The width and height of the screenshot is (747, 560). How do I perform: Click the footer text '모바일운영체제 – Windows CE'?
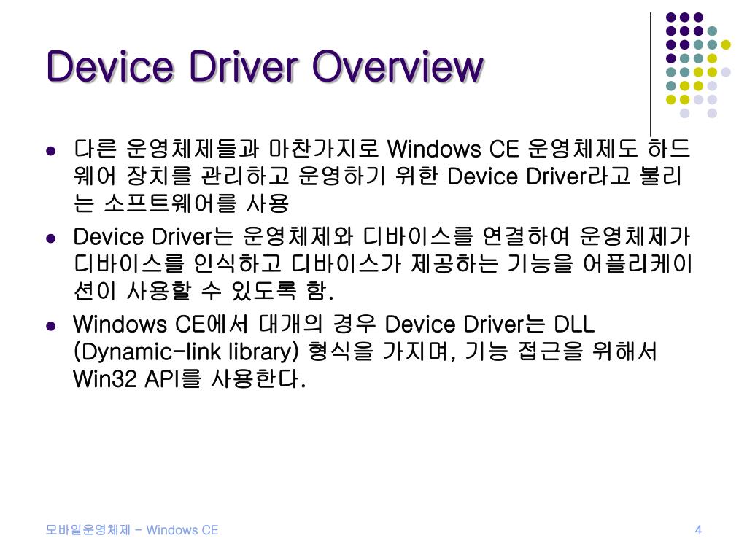click(132, 530)
